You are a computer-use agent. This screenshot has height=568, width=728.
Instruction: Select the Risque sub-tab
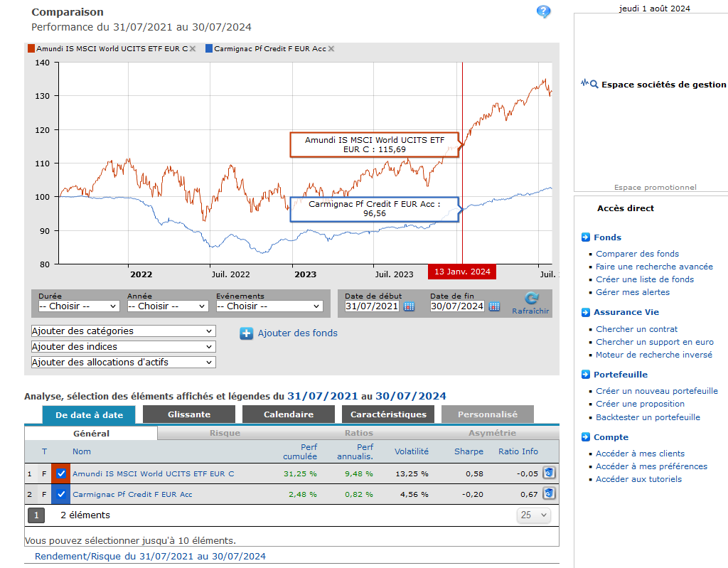tap(225, 433)
